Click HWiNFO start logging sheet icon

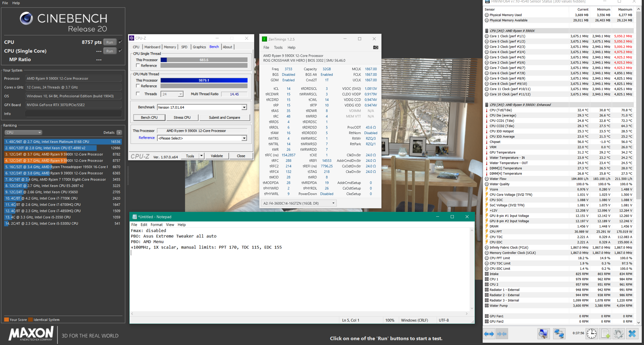(605, 334)
